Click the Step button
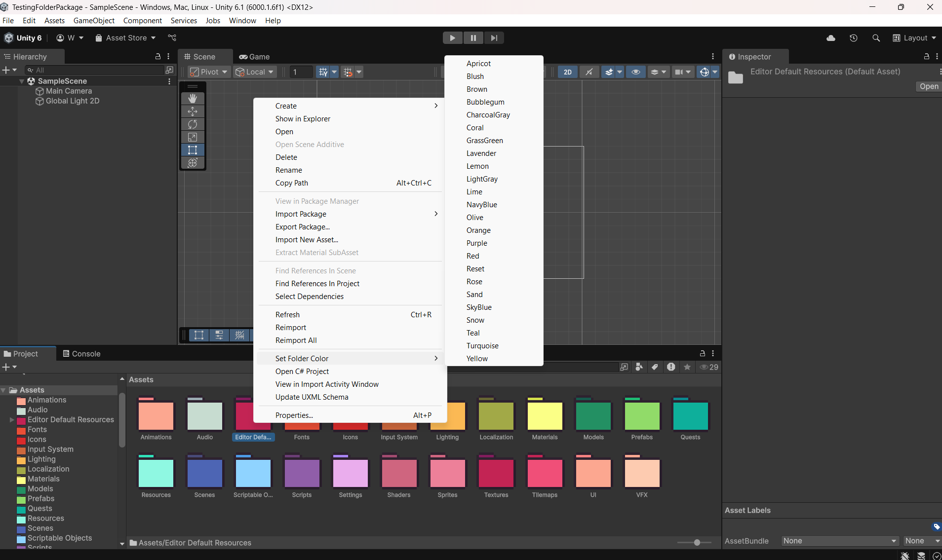 [x=494, y=38]
